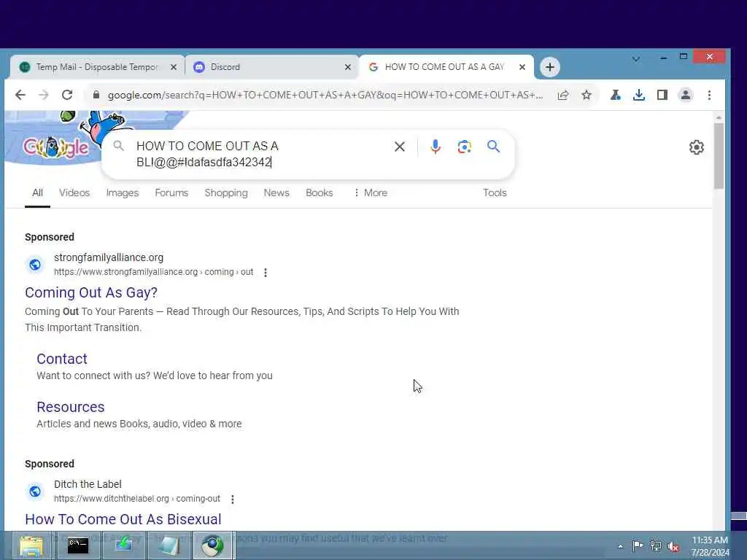This screenshot has width=747, height=560.
Task: Open the Resources sitelink
Action: click(x=71, y=407)
